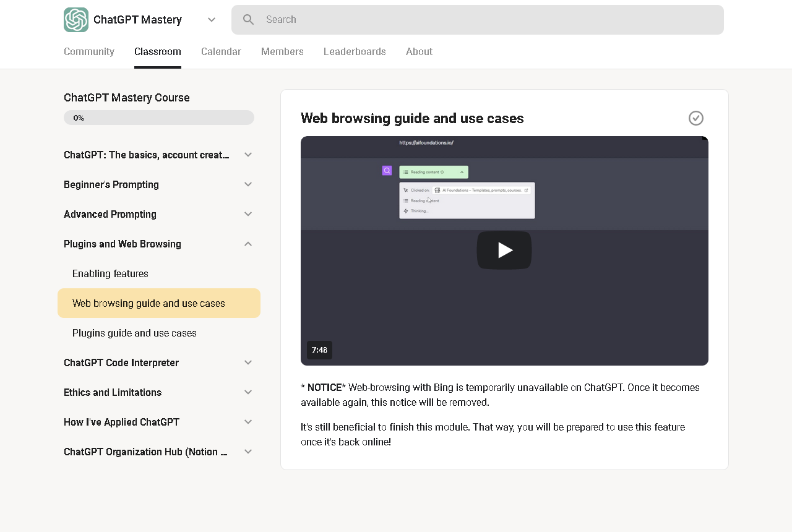The width and height of the screenshot is (792, 532).
Task: Click the ChatGPT Code Interpreter section title
Action: point(121,363)
